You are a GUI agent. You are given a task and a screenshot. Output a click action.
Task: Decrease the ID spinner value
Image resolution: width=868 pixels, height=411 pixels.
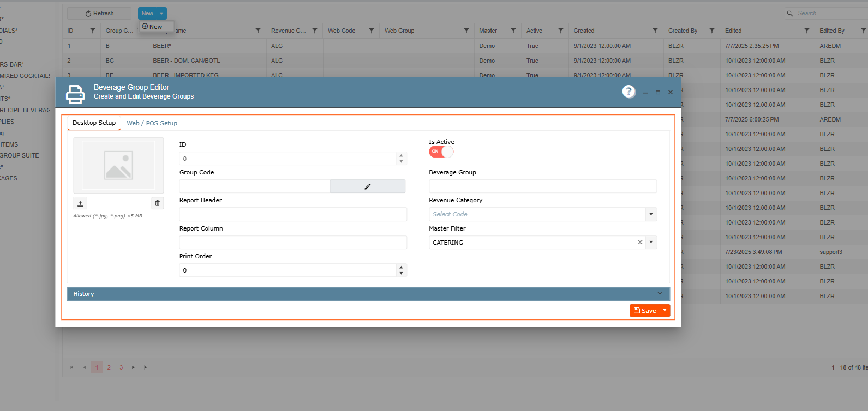pos(401,161)
